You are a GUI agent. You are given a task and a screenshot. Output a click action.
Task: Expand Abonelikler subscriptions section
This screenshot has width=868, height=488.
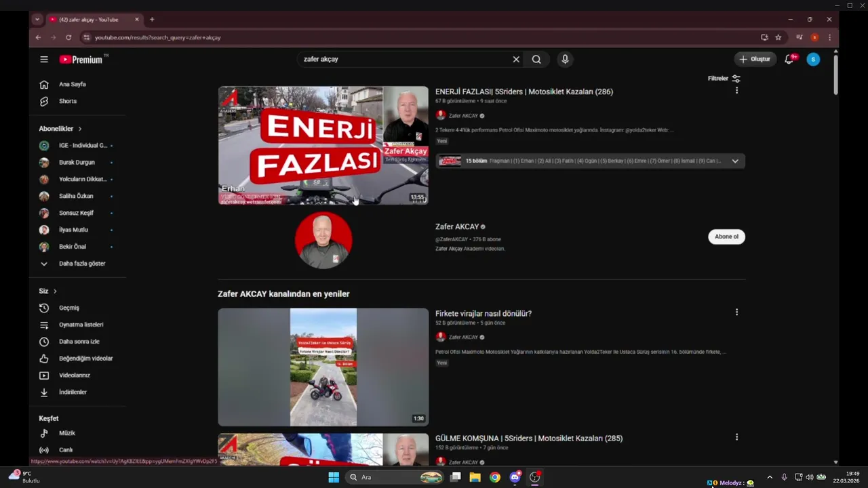pos(60,129)
